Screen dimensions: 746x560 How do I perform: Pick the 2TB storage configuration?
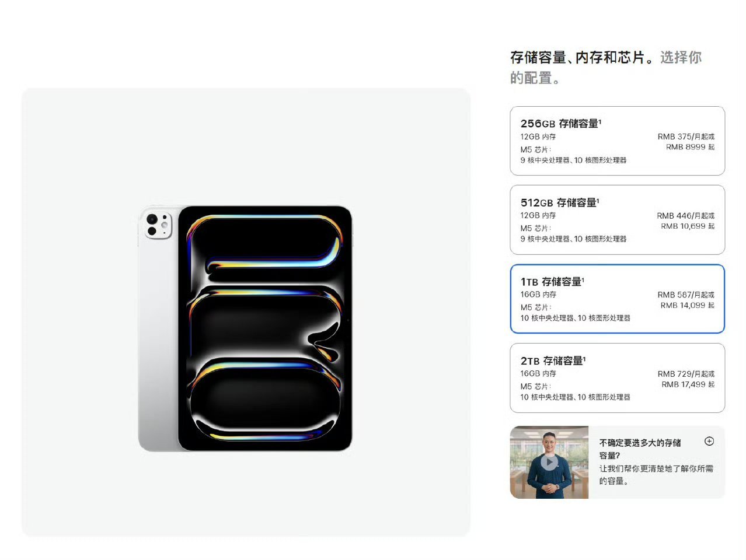pos(617,378)
